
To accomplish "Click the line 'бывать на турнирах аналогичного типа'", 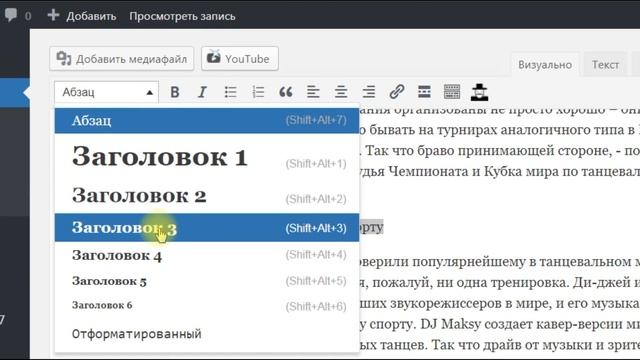I will [500, 130].
